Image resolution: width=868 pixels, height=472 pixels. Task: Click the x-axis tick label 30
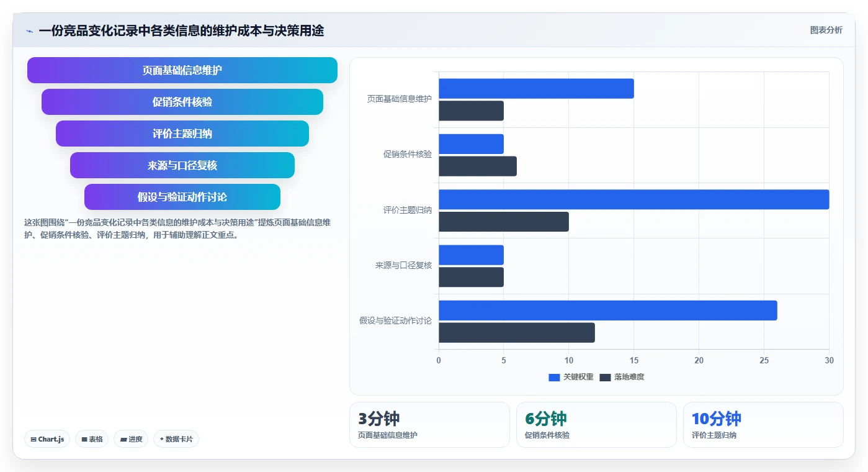[829, 360]
